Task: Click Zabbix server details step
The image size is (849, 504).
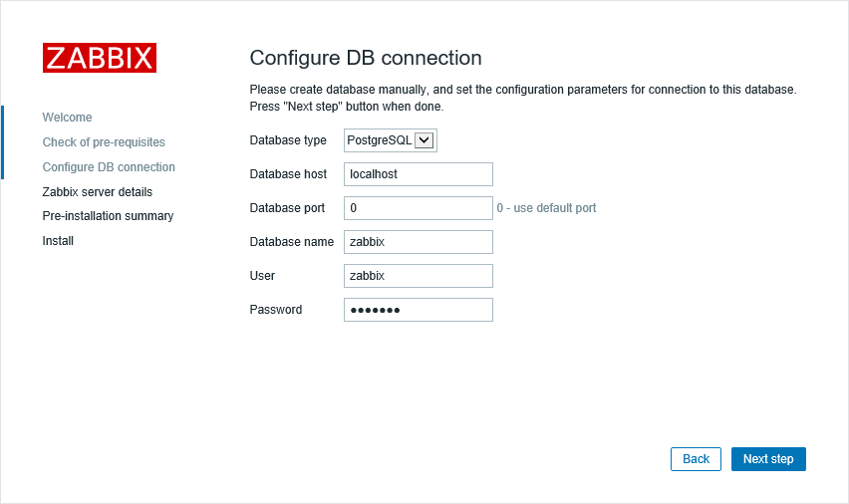Action: 98,192
